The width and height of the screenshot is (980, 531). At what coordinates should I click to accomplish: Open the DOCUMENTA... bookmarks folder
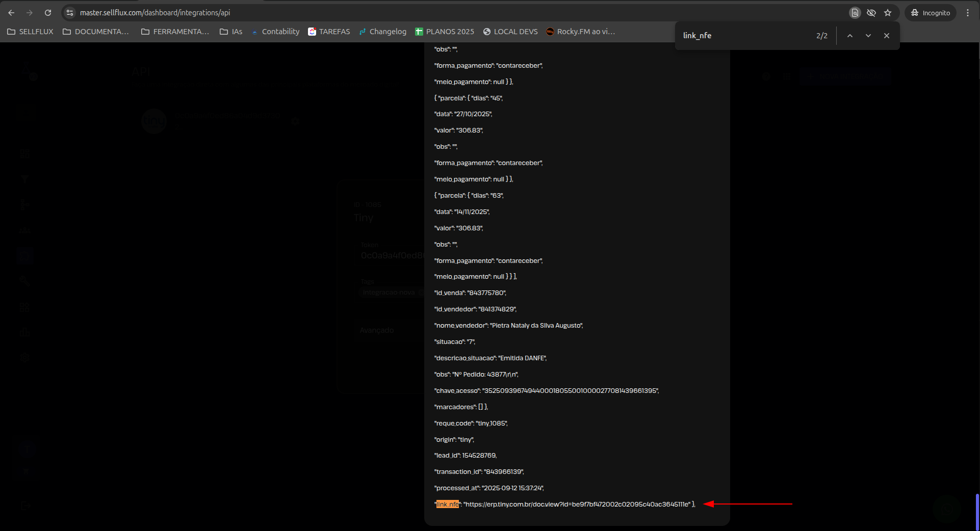(96, 32)
